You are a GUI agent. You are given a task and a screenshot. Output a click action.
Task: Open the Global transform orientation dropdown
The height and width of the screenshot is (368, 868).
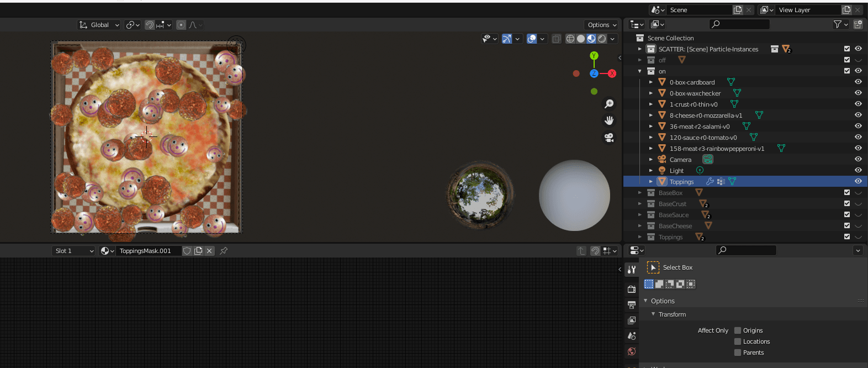[x=99, y=25]
